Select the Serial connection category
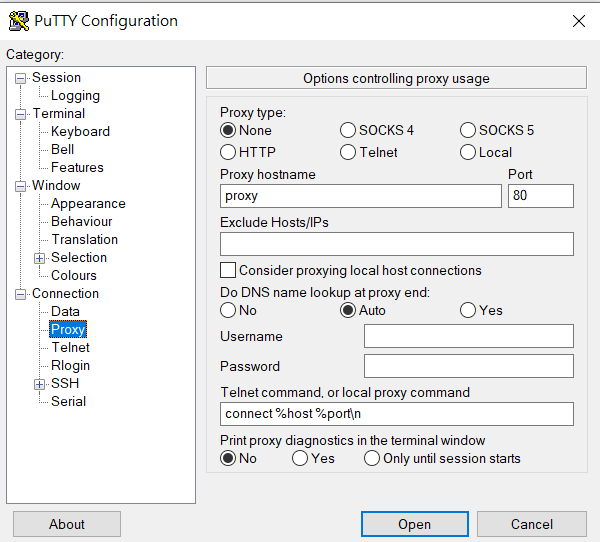Viewport: 600px width, 542px height. coord(68,401)
